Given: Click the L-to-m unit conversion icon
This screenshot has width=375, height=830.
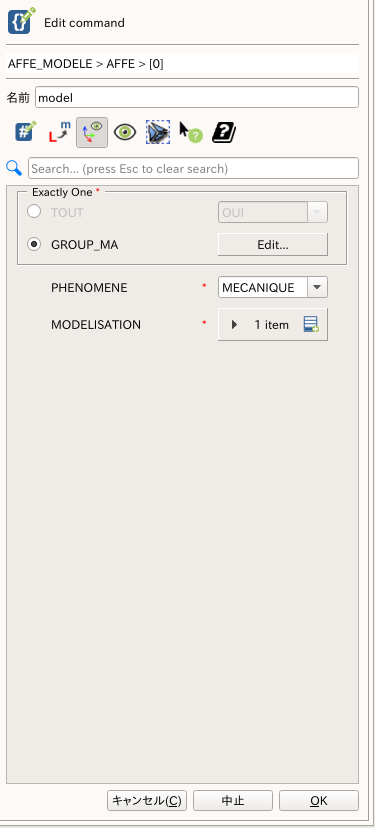Looking at the screenshot, I should pos(59,132).
